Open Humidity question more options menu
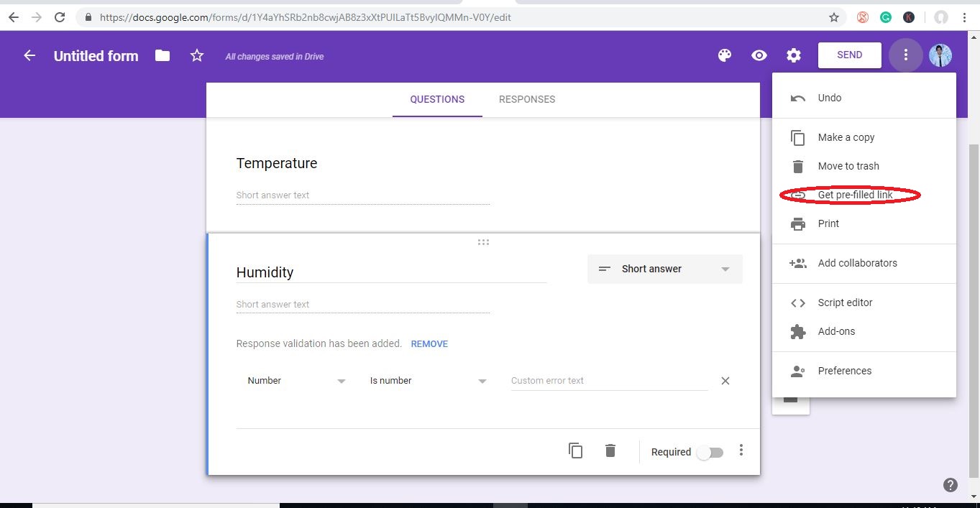This screenshot has height=508, width=980. point(741,451)
